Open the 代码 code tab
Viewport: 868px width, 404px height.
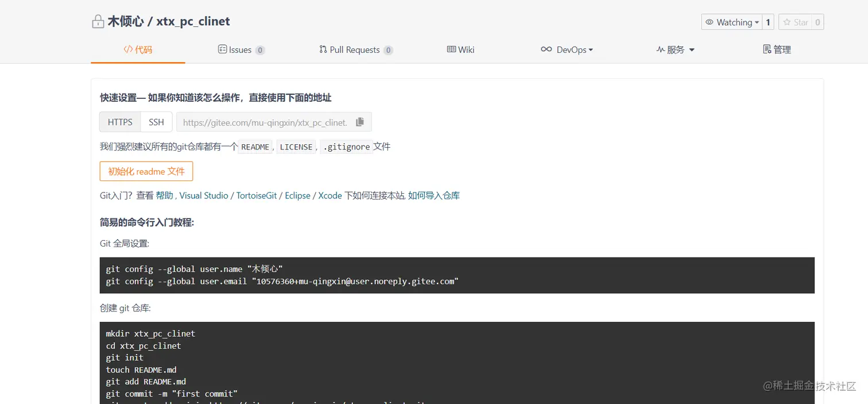(x=138, y=49)
